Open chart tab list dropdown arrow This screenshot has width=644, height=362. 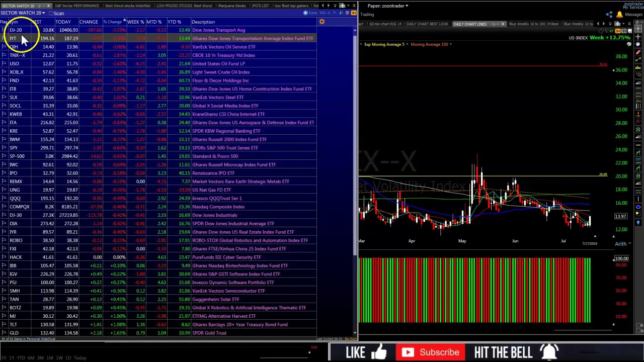point(610,24)
